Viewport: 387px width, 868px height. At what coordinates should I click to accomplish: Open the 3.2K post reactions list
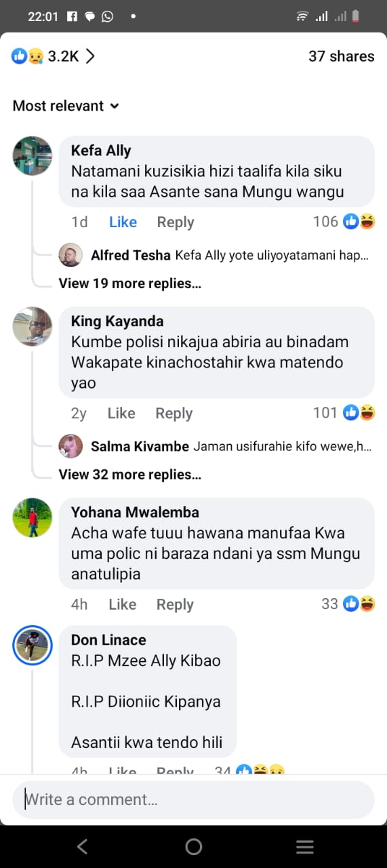point(53,56)
